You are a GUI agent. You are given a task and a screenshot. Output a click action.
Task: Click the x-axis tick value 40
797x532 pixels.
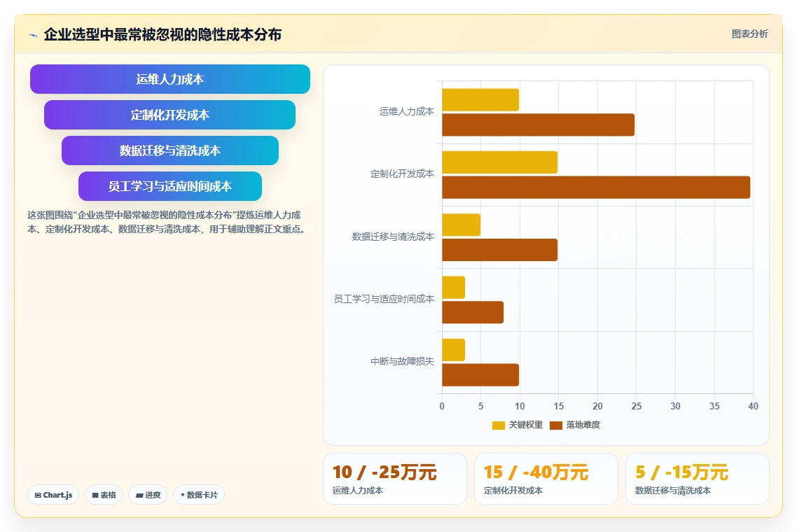point(754,406)
